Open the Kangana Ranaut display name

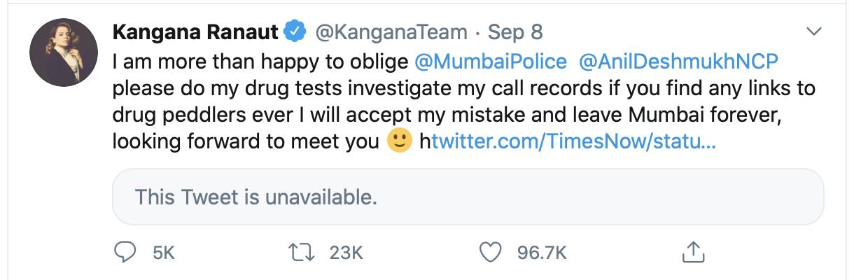click(195, 32)
